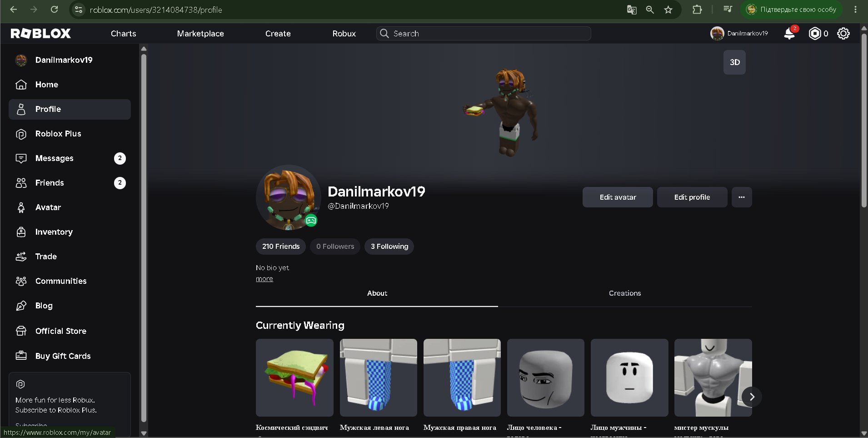Open the 0 Followers list
Viewport: 868px width, 438px height.
(x=335, y=247)
